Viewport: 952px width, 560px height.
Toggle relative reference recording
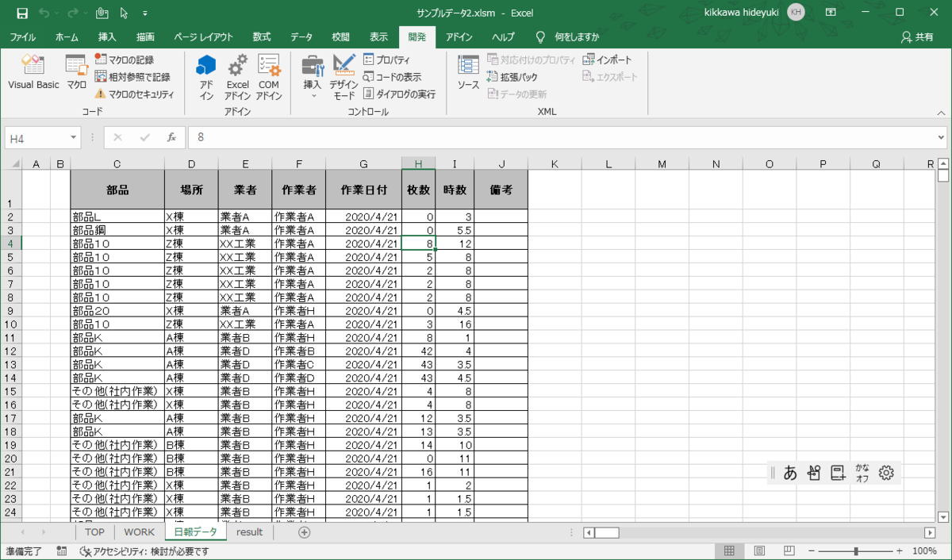coord(132,77)
